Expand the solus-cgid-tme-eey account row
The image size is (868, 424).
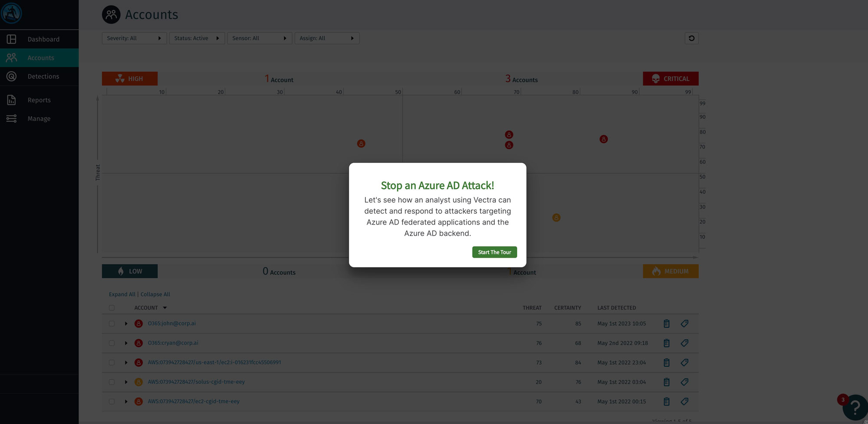coord(126,382)
